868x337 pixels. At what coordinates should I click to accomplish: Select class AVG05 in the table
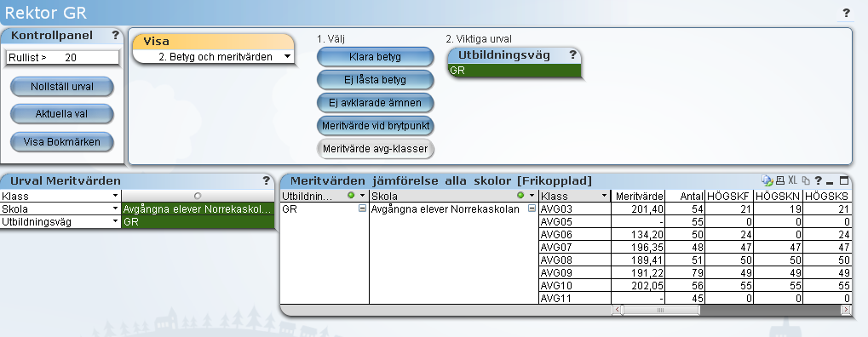click(575, 221)
